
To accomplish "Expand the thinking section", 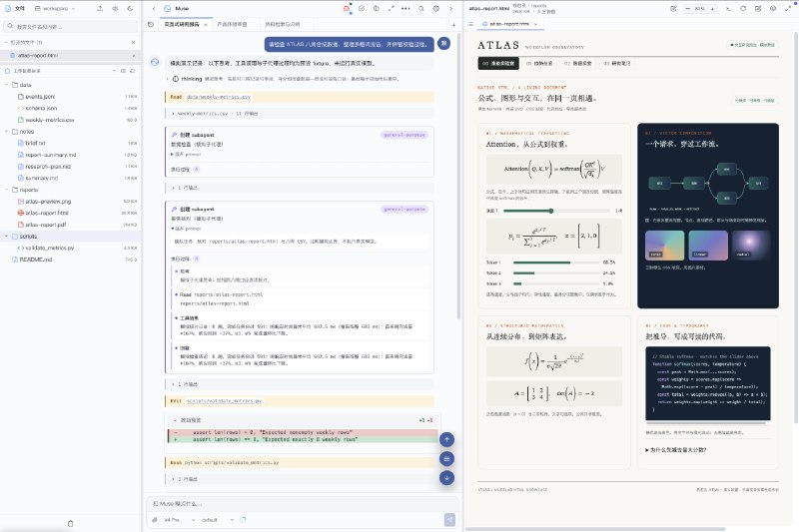I will click(x=169, y=79).
